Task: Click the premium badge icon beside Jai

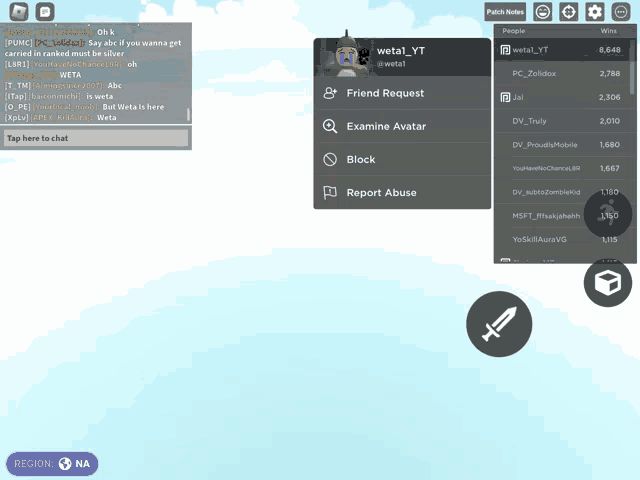Action: pos(505,97)
